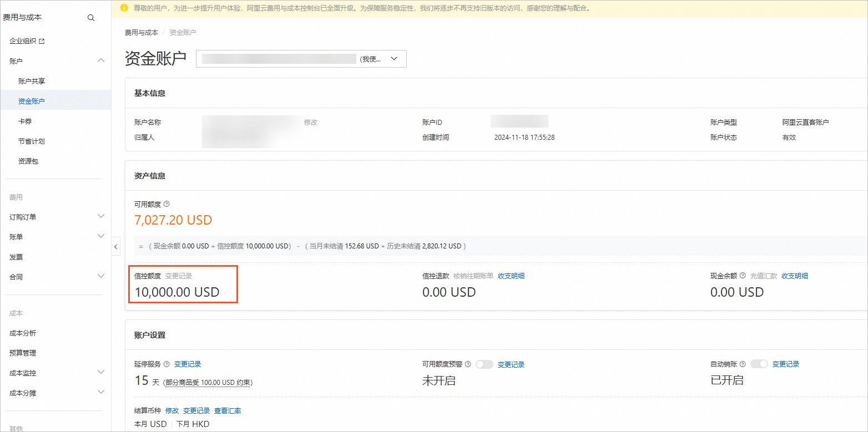This screenshot has height=432, width=868.
Task: Click the creation time 2024-11-18 17:55:28
Action: (524, 137)
